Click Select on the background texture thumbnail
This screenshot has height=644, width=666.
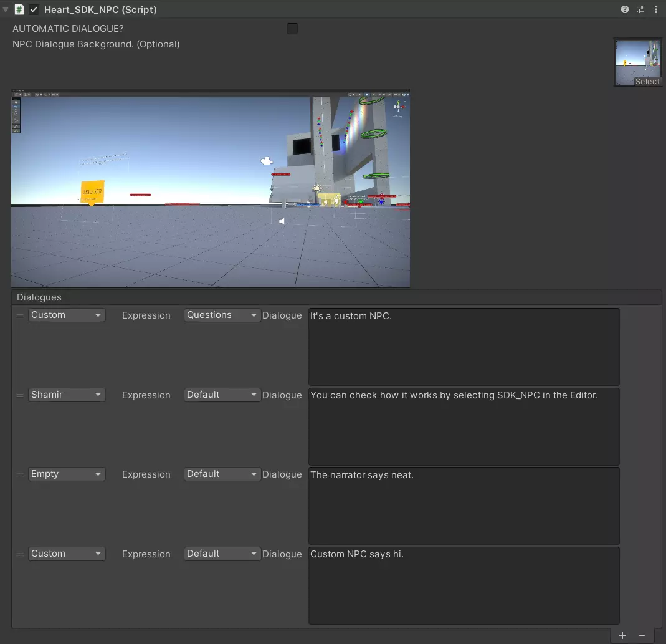[647, 82]
